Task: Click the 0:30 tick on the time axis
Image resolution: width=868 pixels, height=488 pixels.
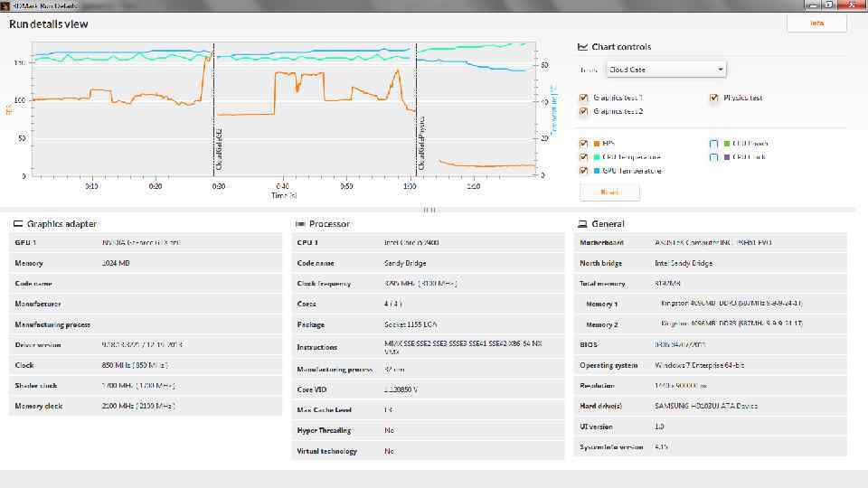Action: click(x=219, y=186)
